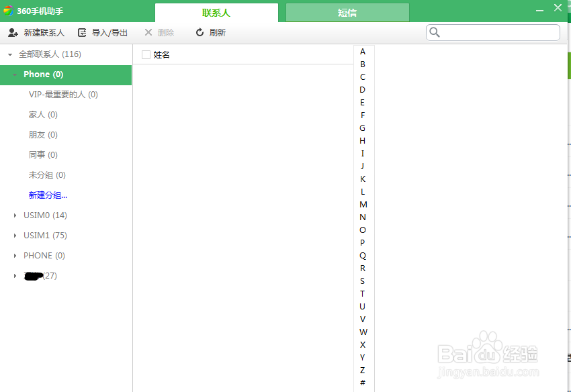
Task: Click the 姓名 column header
Action: coord(161,55)
